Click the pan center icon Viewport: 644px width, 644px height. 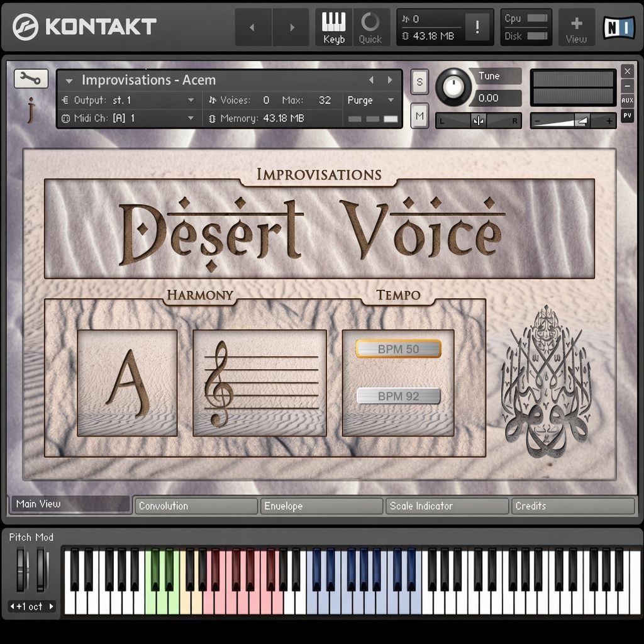[479, 121]
